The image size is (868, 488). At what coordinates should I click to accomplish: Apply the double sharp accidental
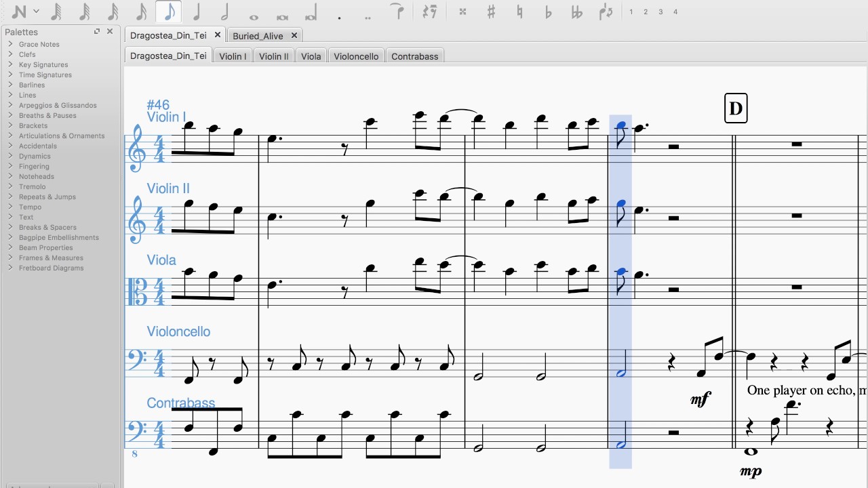462,12
